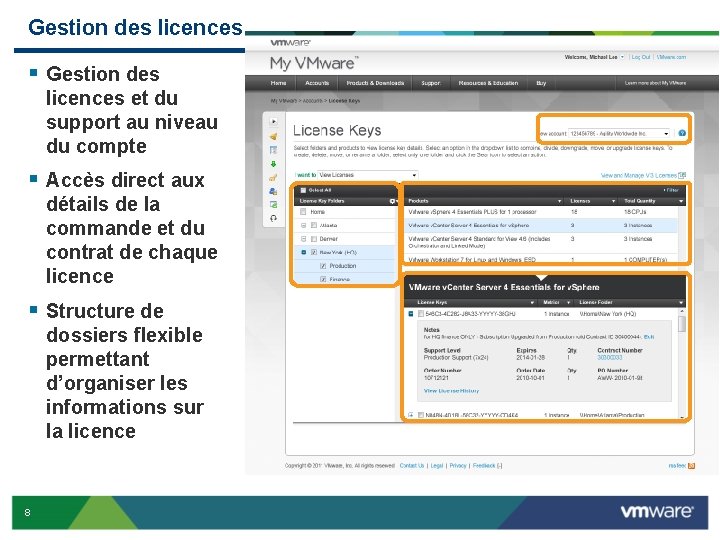Collapse the New York (HQ) folder
Screen dimensions: 720x540
coord(304,252)
